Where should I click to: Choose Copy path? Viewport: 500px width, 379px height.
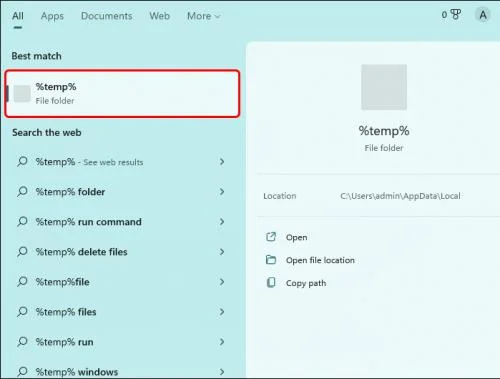point(306,283)
